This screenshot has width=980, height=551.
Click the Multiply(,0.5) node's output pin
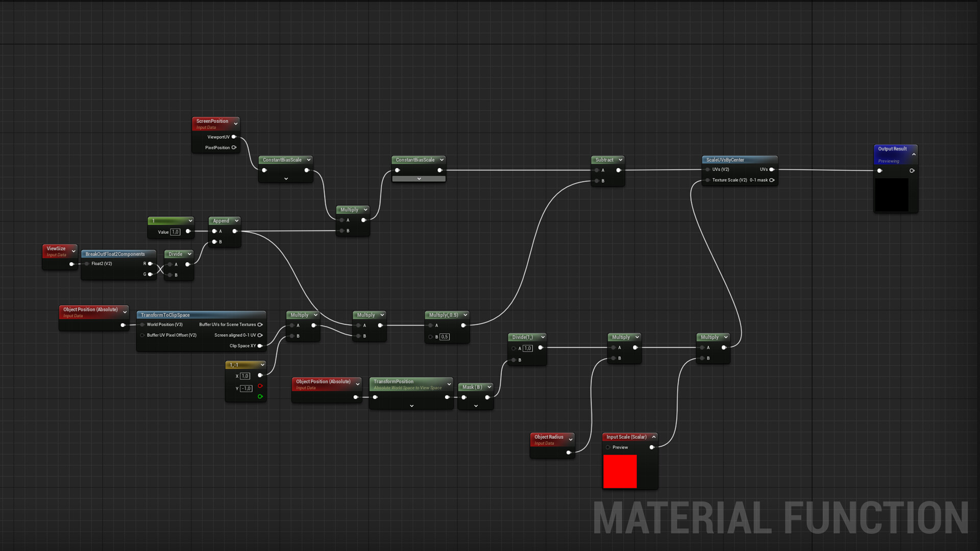[x=463, y=325]
